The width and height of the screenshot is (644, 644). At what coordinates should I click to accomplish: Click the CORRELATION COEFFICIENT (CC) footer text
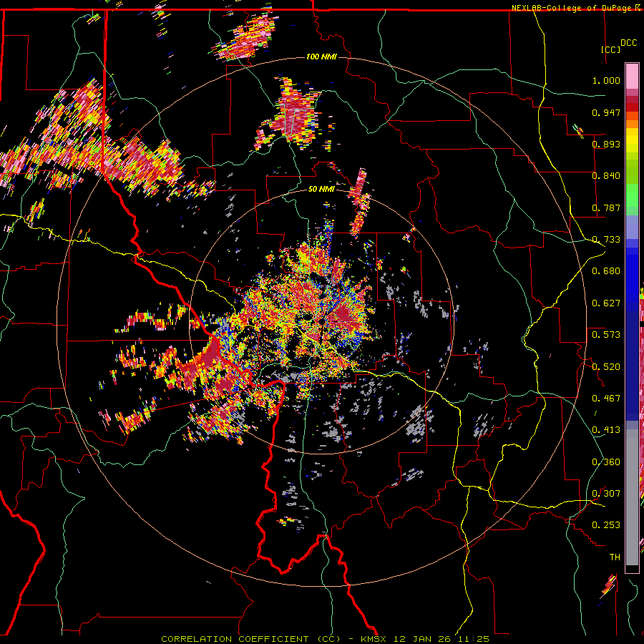pyautogui.click(x=250, y=639)
